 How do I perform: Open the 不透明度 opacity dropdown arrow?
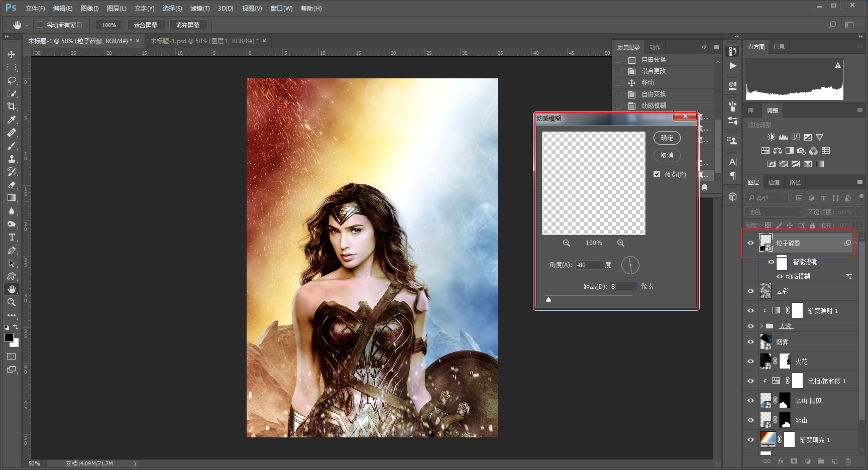(859, 212)
